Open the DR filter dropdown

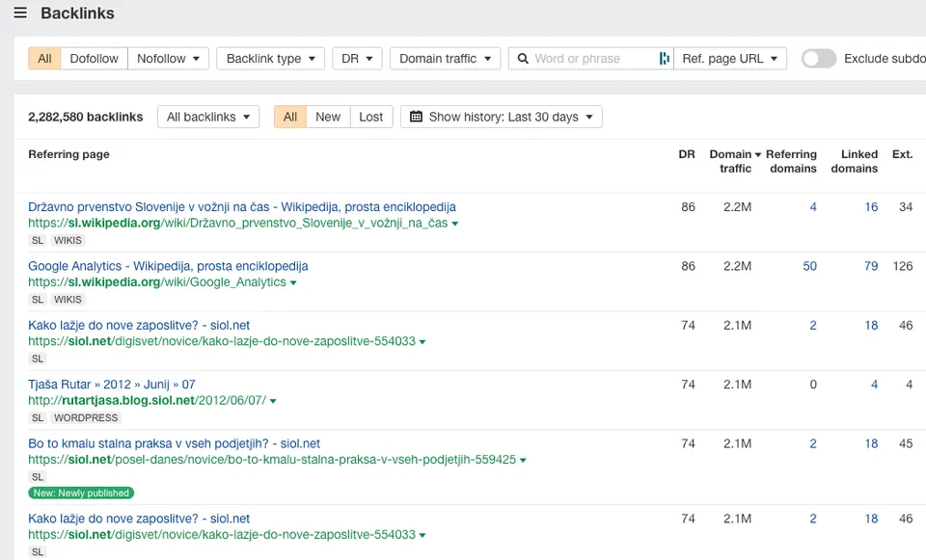click(x=357, y=59)
